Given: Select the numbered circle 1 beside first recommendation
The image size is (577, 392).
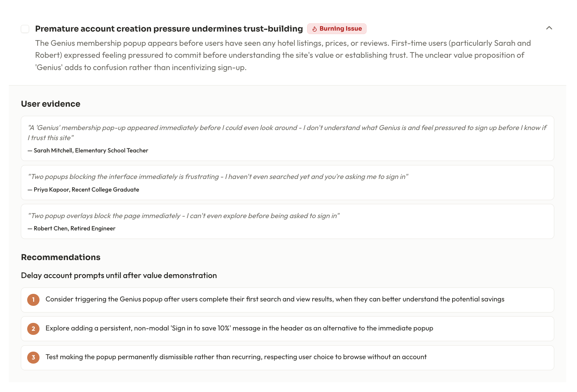Looking at the screenshot, I should (x=33, y=300).
